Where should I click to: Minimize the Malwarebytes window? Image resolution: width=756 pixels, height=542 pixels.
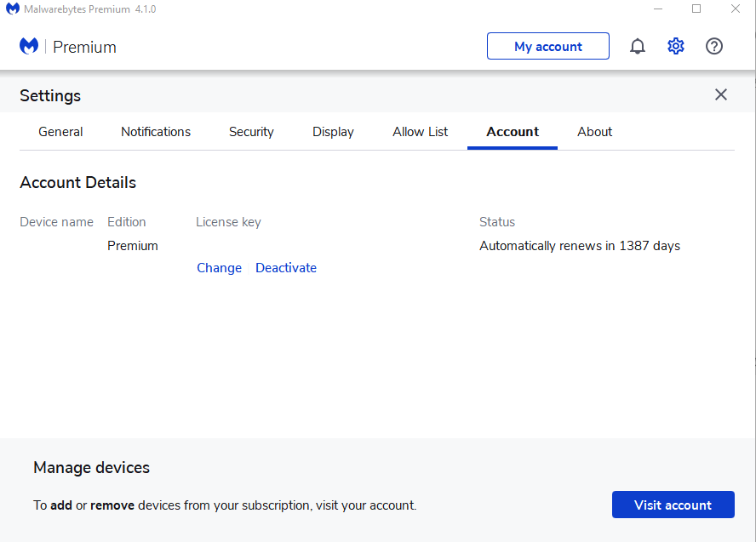(658, 9)
